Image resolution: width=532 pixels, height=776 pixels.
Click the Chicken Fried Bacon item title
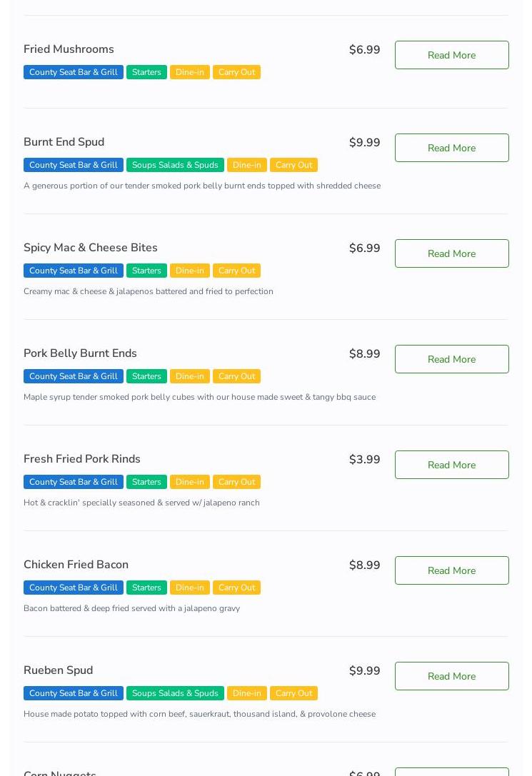[76, 565]
